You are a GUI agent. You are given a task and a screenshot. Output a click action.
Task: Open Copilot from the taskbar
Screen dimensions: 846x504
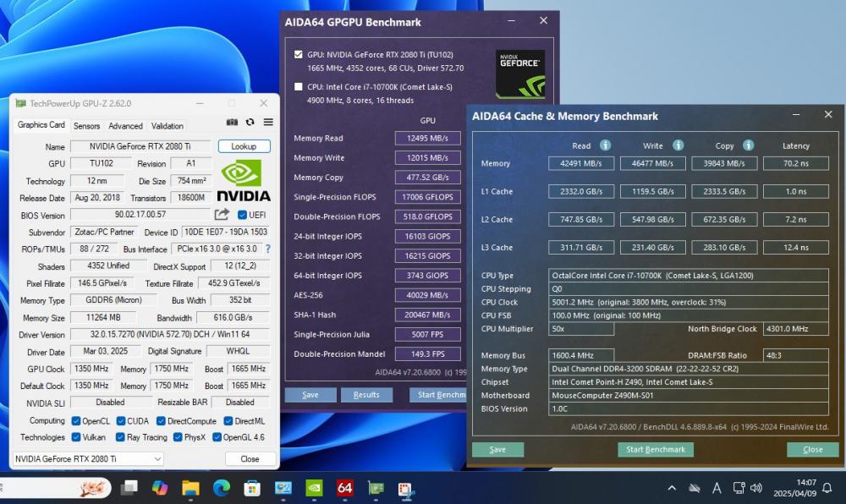coord(160,489)
